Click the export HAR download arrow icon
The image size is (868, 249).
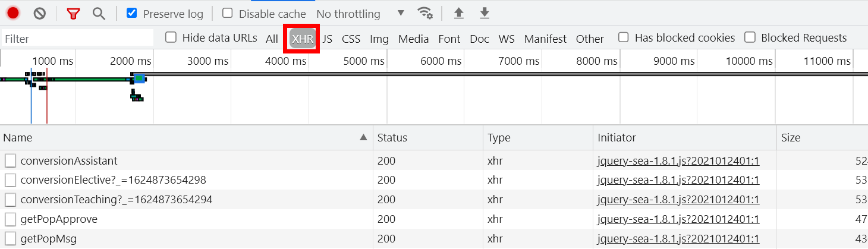pyautogui.click(x=485, y=13)
